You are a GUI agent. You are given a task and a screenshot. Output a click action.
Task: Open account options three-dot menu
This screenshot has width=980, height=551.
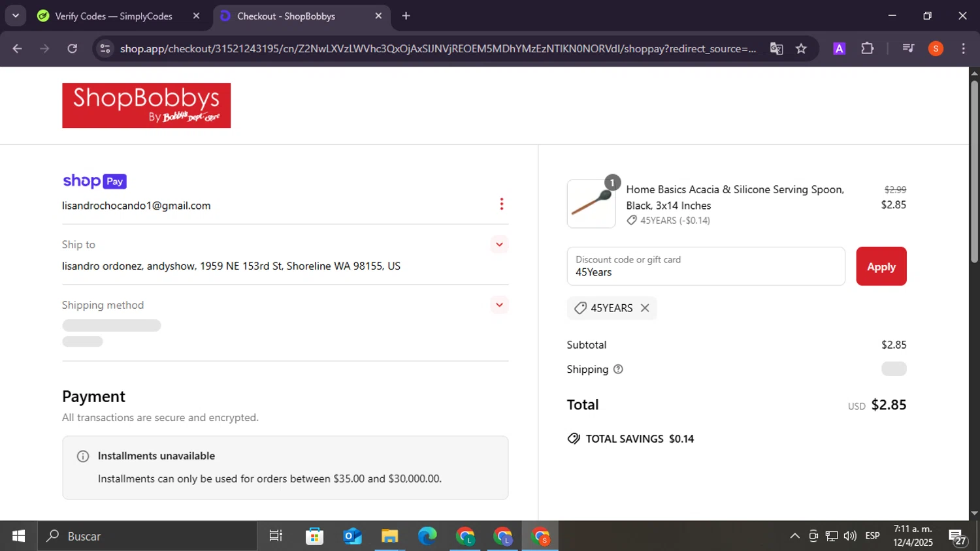(501, 204)
